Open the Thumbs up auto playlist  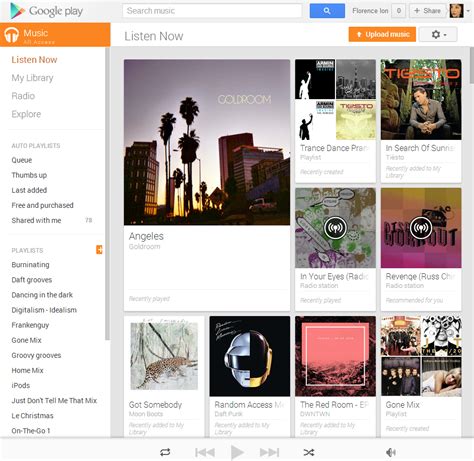(x=29, y=175)
